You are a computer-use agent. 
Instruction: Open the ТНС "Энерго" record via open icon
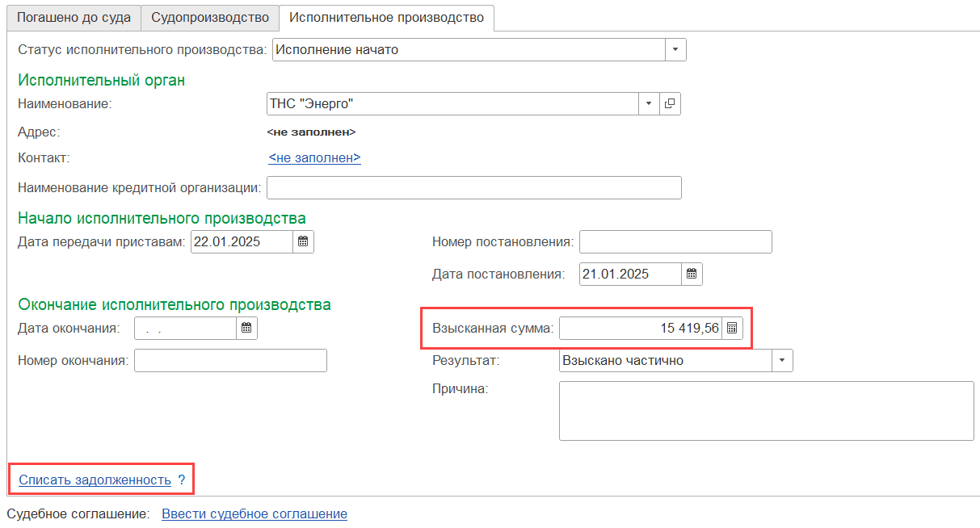pyautogui.click(x=670, y=104)
